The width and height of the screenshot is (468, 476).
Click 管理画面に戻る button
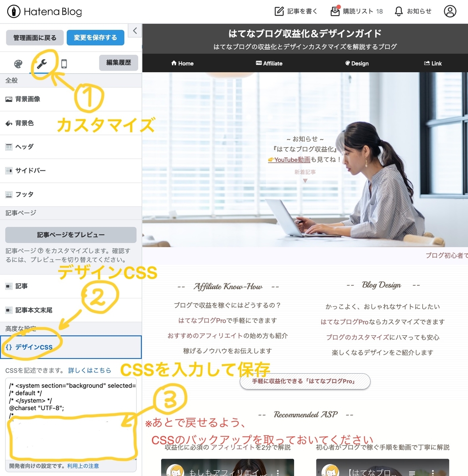pos(35,38)
